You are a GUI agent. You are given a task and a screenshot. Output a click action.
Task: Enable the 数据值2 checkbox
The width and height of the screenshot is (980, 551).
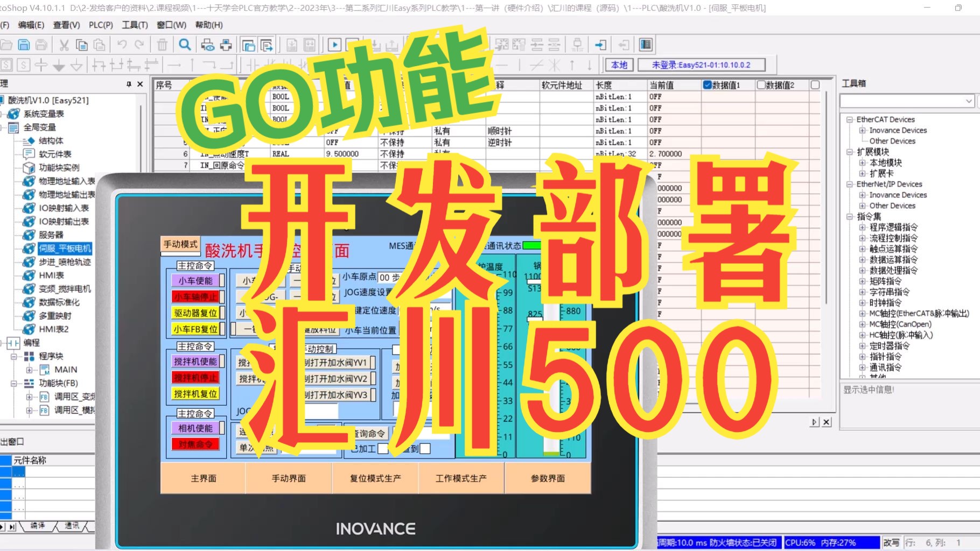pyautogui.click(x=761, y=84)
